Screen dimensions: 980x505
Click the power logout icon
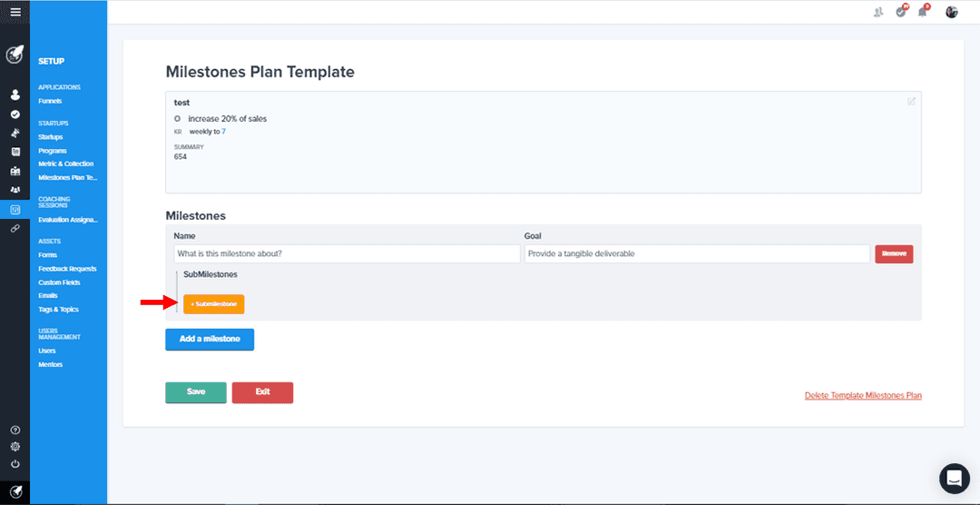click(15, 464)
